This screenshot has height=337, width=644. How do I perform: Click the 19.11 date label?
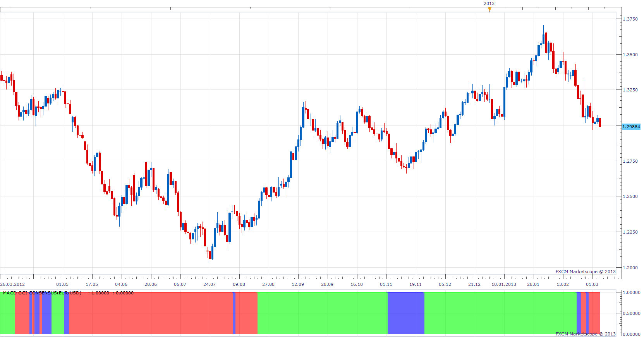[x=416, y=284]
